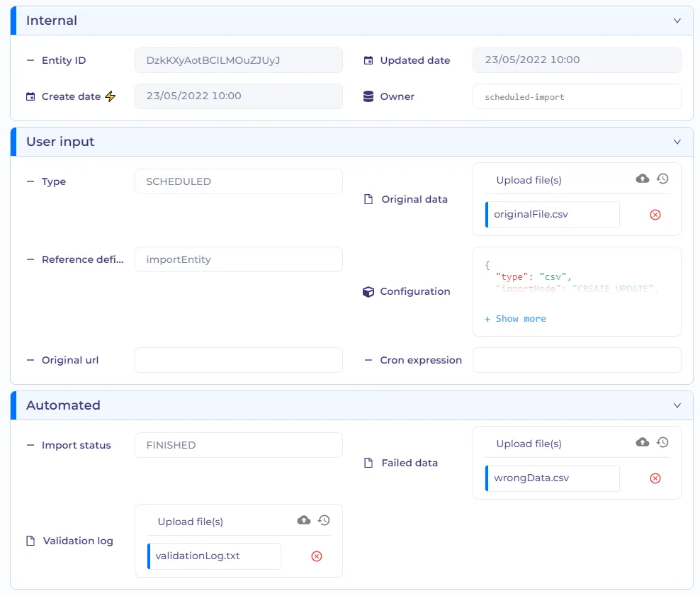Open the validationLog.txt file
Screen dimensions: 700x596
214,556
